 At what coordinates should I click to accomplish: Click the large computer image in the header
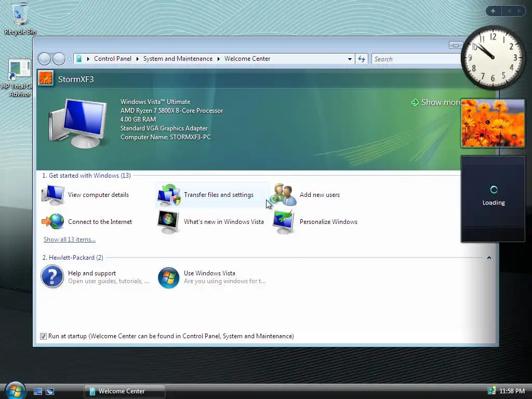[78, 124]
